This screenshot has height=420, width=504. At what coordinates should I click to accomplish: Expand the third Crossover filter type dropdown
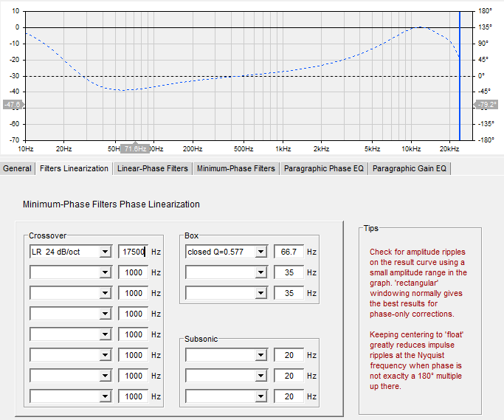point(105,293)
